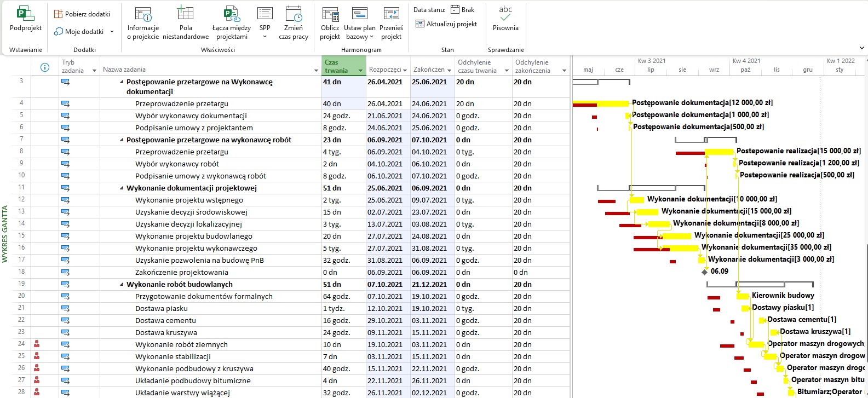The width and height of the screenshot is (868, 398).
Task: Click Oblicz projekt icon
Action: point(330,14)
